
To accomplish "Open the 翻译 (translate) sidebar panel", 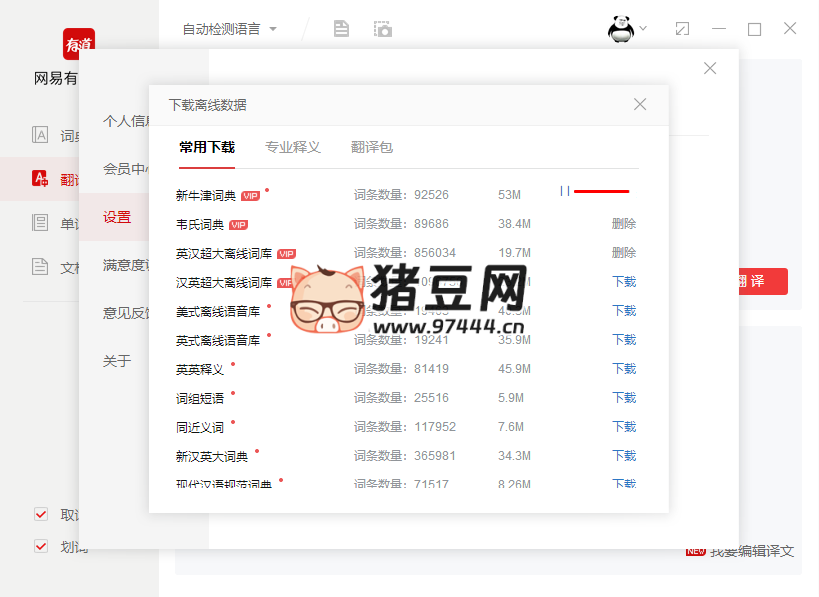I will [40, 177].
